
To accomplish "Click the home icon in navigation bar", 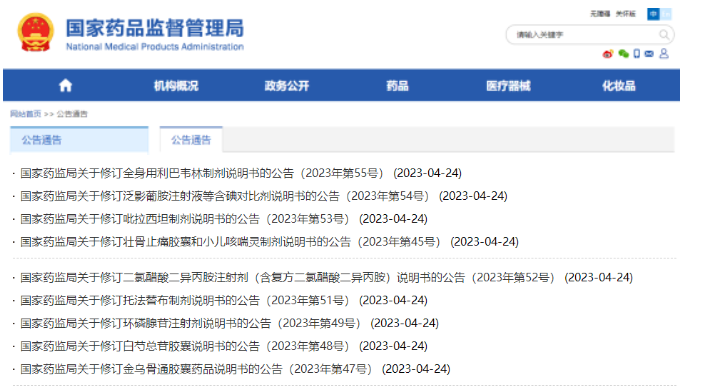I will 66,85.
